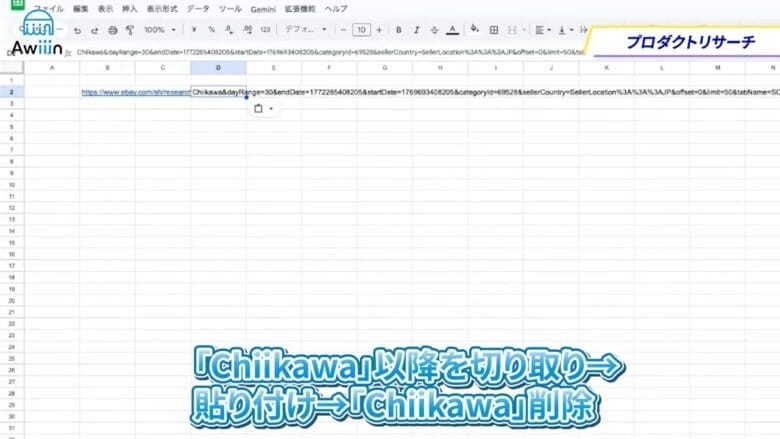The image size is (780, 439).
Task: Decrease decimal places
Action: pyautogui.click(x=229, y=30)
